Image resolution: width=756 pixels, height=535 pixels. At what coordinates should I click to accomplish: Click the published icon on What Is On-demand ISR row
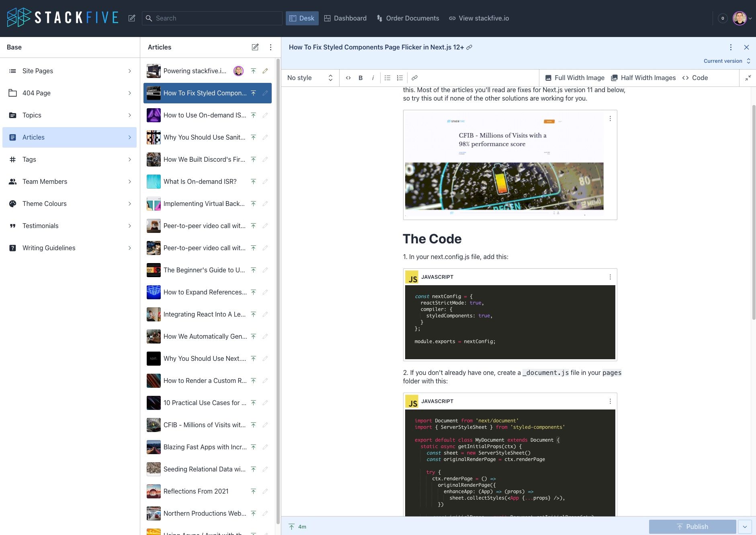[253, 181]
